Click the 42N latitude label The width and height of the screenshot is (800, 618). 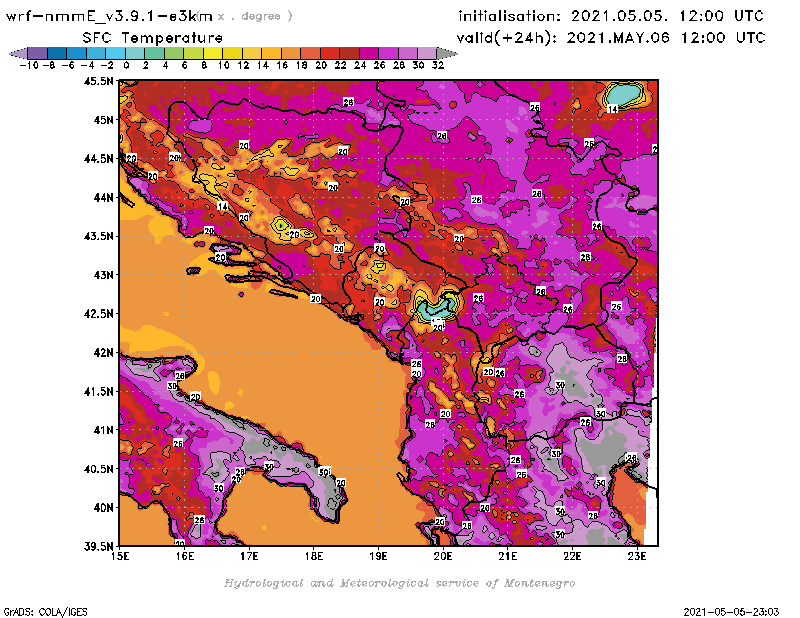coord(103,353)
